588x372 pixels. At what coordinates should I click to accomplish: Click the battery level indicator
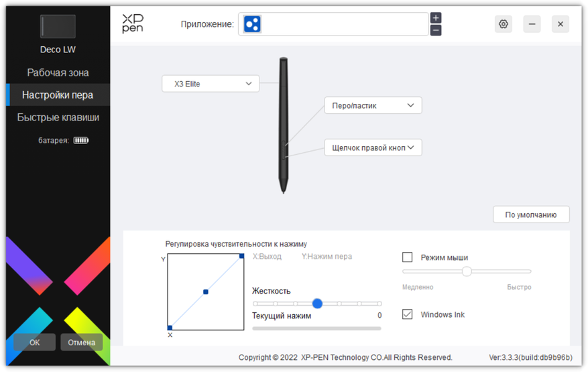pyautogui.click(x=81, y=140)
